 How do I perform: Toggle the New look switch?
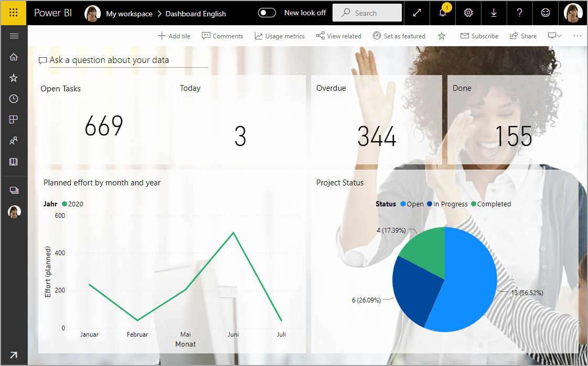click(x=267, y=13)
